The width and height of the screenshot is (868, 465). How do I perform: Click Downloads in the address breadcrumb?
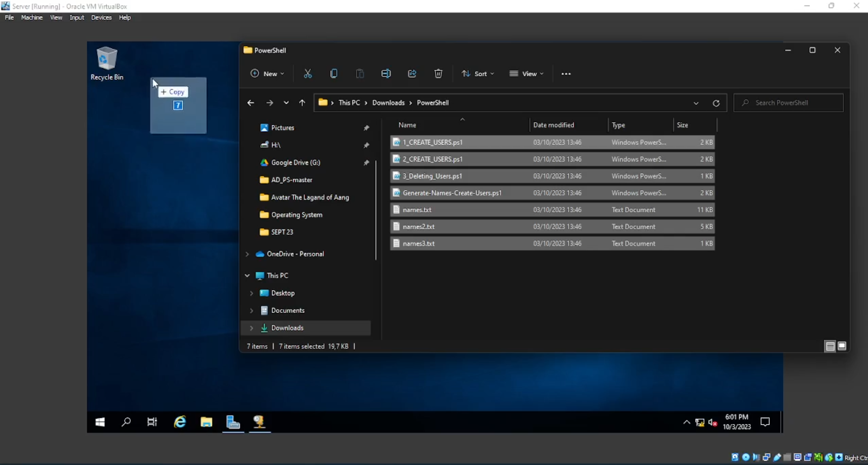pyautogui.click(x=388, y=103)
